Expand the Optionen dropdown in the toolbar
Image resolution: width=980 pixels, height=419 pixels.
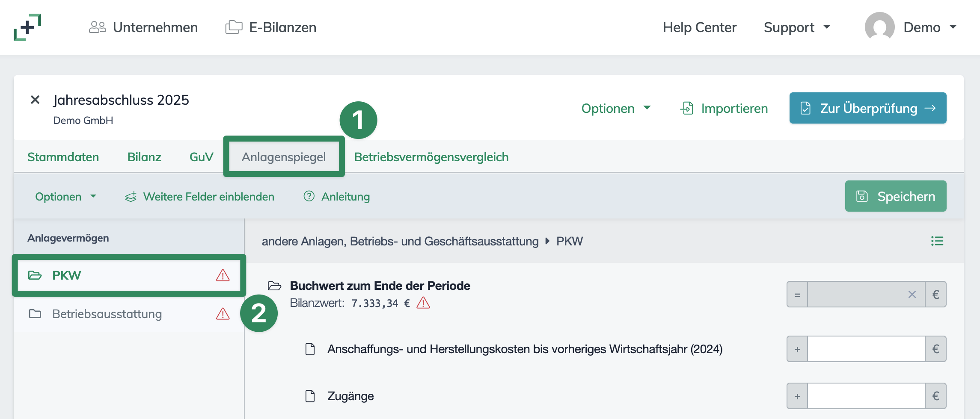coord(65,197)
